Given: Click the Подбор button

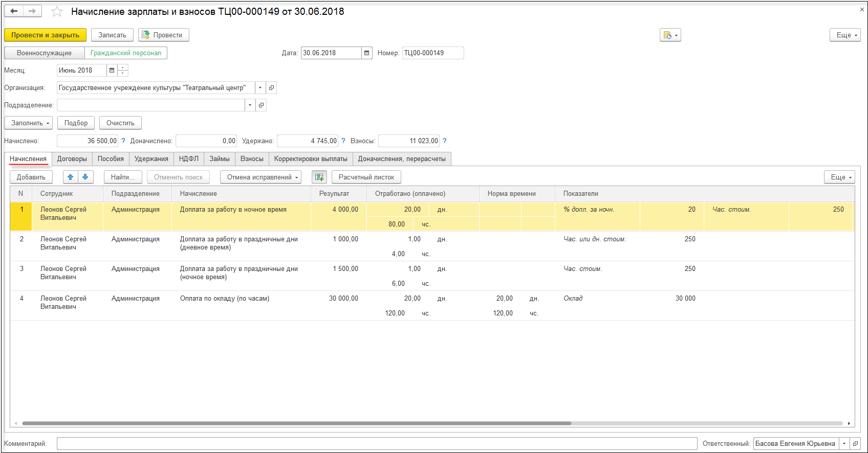Looking at the screenshot, I should (76, 123).
